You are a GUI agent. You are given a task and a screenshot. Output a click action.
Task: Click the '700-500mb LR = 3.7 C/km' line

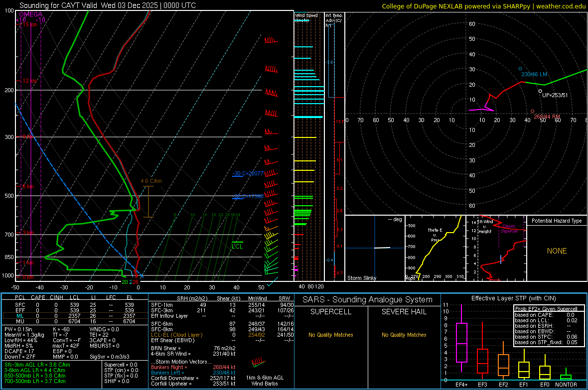click(x=35, y=381)
